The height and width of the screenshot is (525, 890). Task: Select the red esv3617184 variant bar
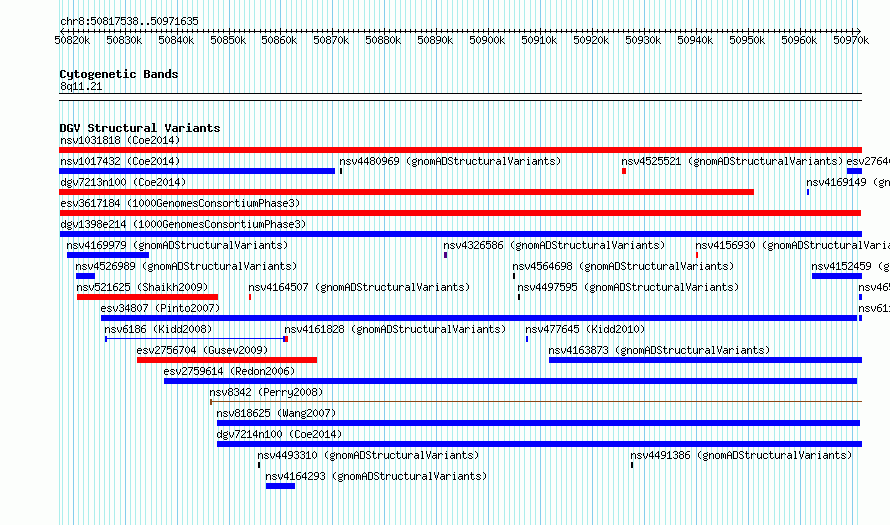460,213
